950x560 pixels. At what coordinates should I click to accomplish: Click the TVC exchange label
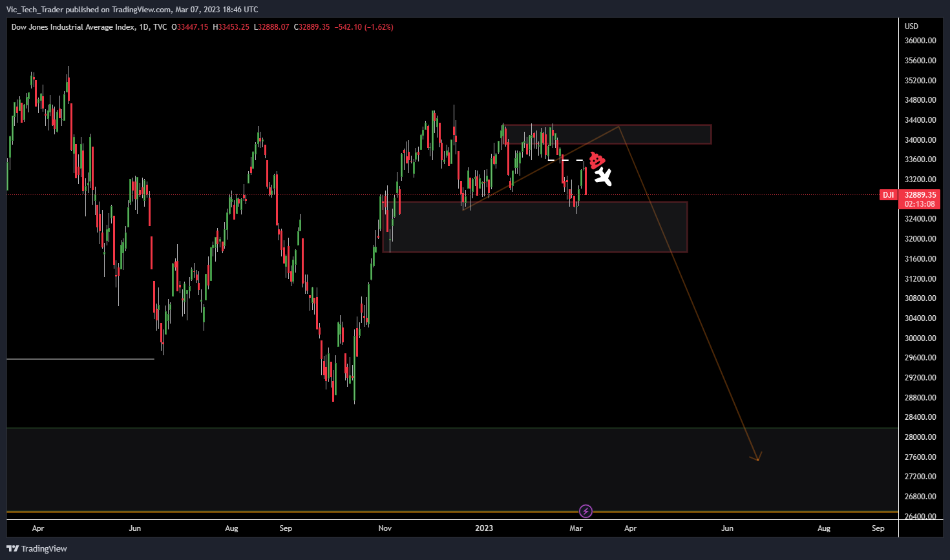click(160, 27)
